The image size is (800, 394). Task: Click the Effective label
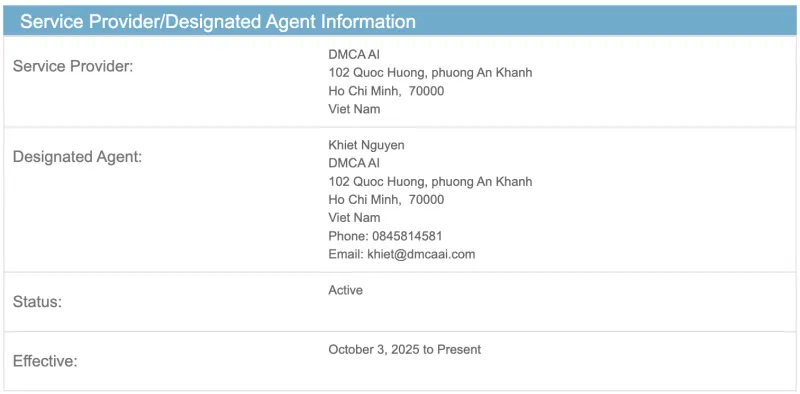[45, 361]
